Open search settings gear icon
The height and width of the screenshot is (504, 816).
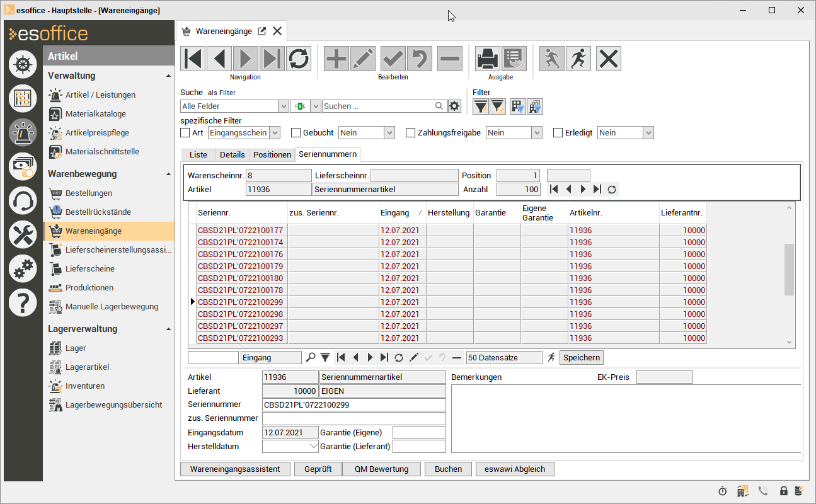click(454, 106)
